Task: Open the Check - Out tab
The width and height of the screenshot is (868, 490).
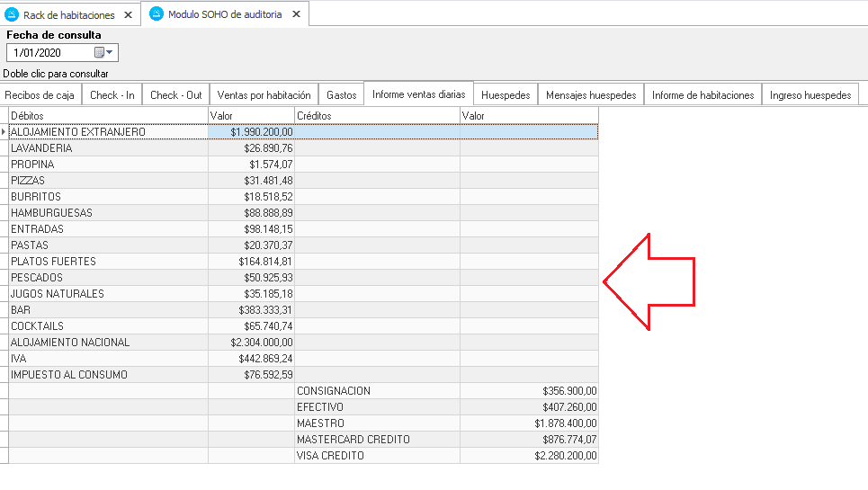Action: coord(175,94)
